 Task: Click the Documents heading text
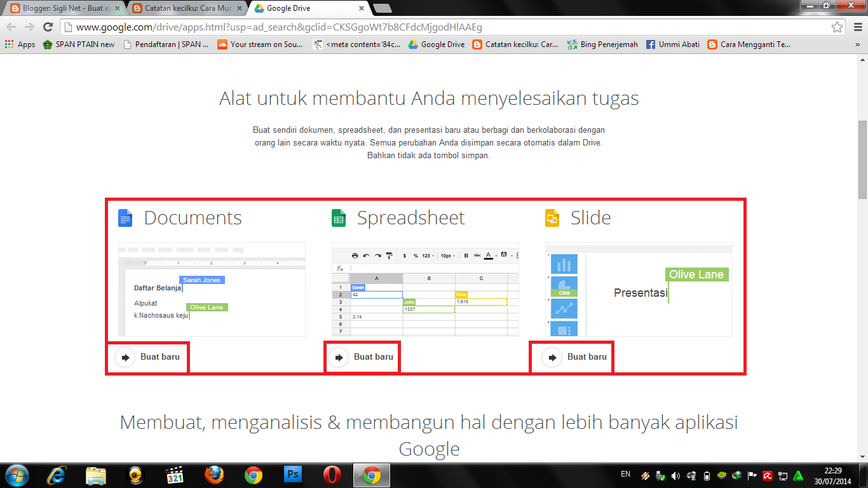coord(193,218)
